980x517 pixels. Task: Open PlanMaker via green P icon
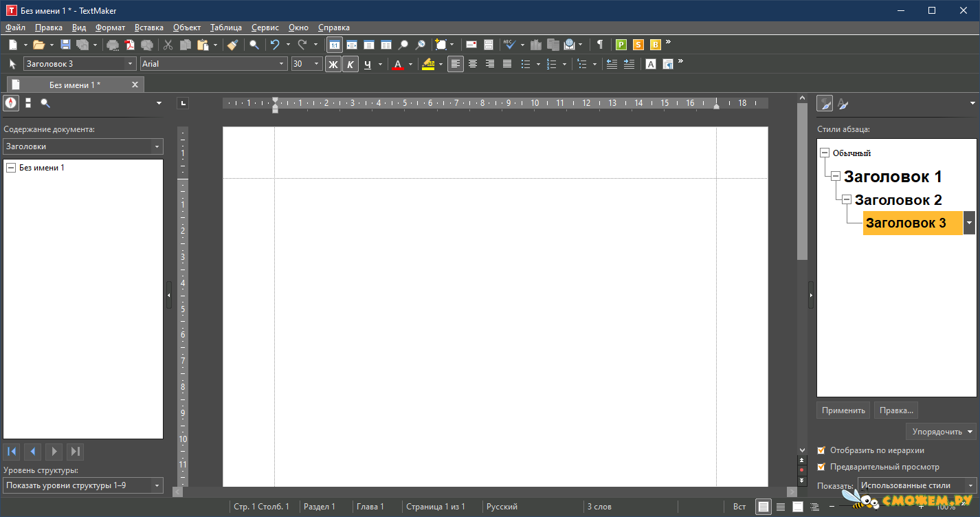coord(621,45)
